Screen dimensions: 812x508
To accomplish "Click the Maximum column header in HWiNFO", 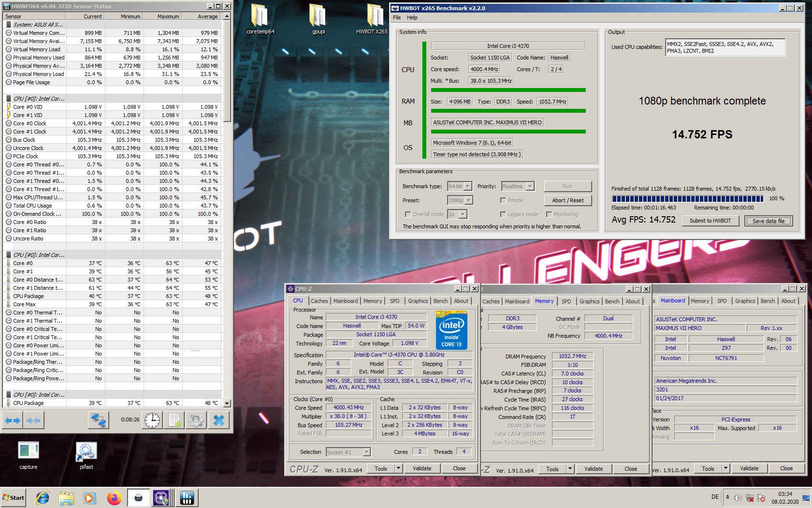I will (x=162, y=16).
